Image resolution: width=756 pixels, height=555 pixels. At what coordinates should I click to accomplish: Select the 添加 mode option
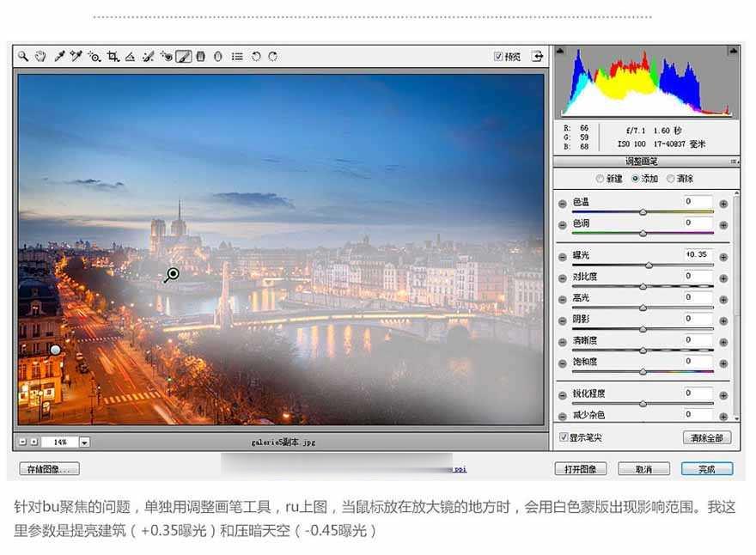[636, 178]
